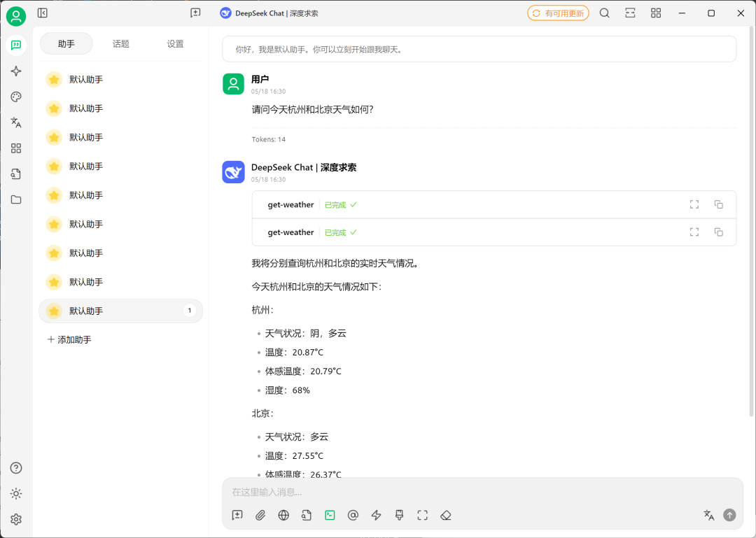The width and height of the screenshot is (756, 538).
Task: Open the settings gear in left sidebar
Action: (16, 519)
